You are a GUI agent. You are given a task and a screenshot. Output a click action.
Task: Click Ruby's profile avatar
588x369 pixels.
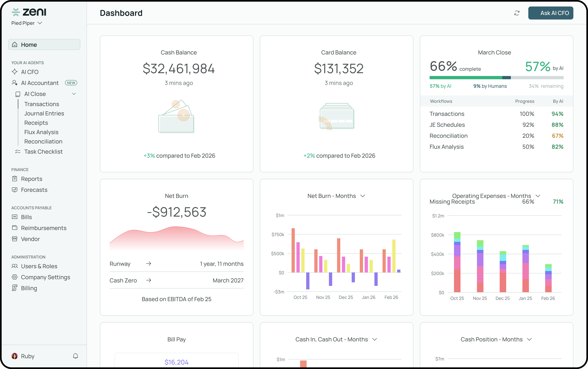(x=15, y=356)
